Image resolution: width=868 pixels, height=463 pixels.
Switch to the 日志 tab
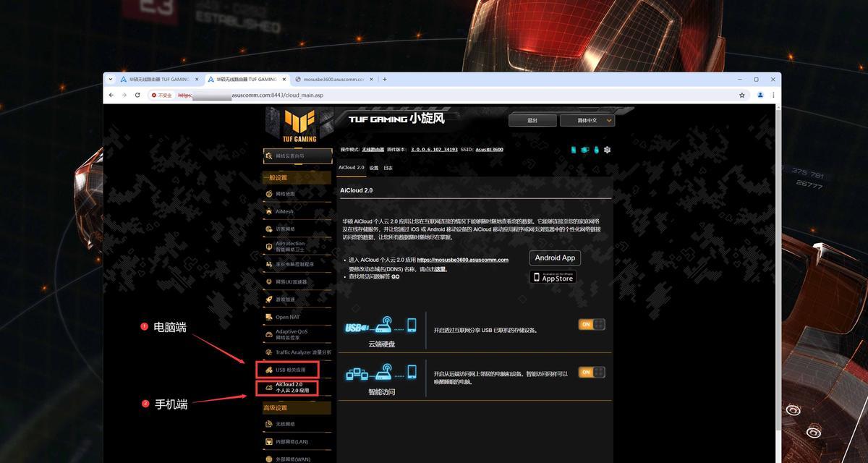pos(388,167)
